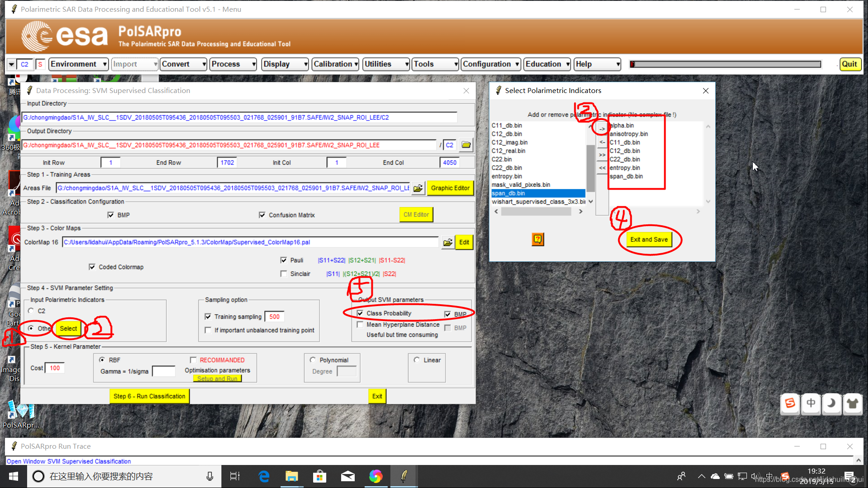868x488 pixels.
Task: Click Setup and Run optimisation button
Action: coord(217,379)
